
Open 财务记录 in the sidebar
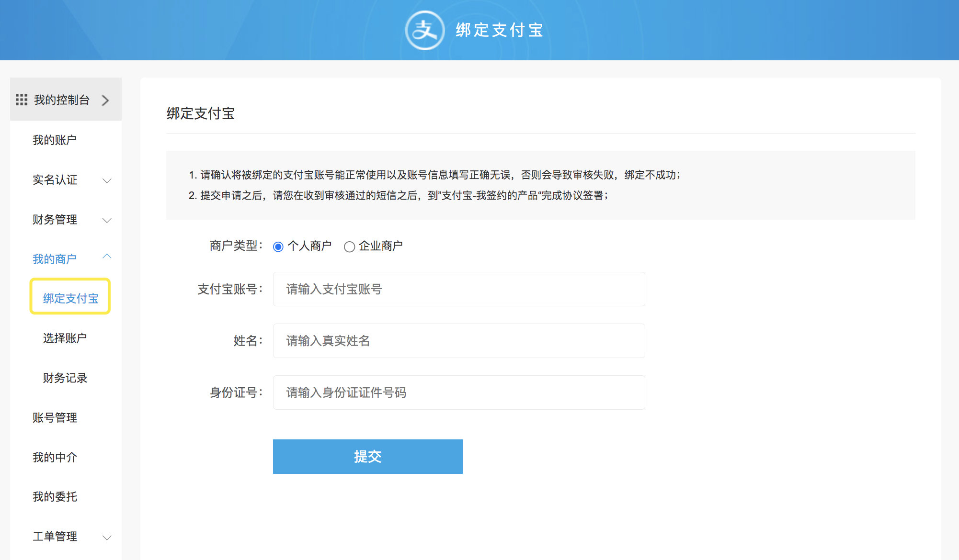[65, 378]
